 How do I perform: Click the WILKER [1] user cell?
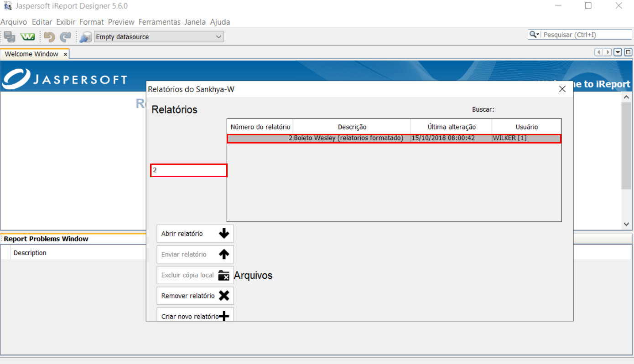[x=526, y=138]
